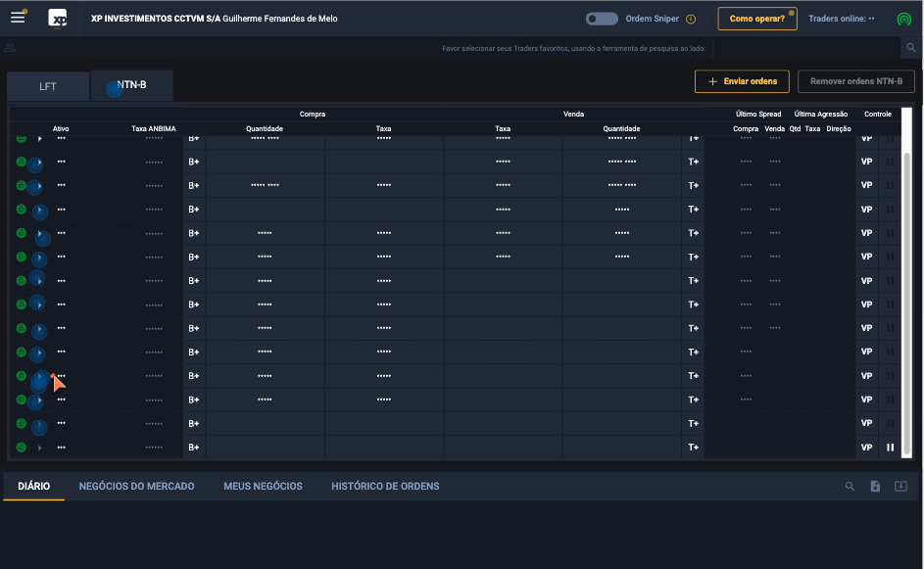
Task: Open the Histórico de Ordens tab
Action: [385, 486]
